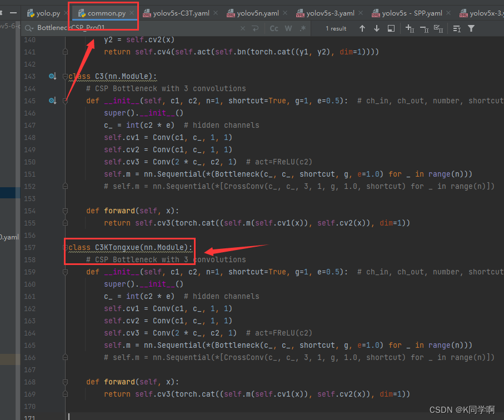
Task: Click overriding method marker on line 145
Action: click(52, 101)
